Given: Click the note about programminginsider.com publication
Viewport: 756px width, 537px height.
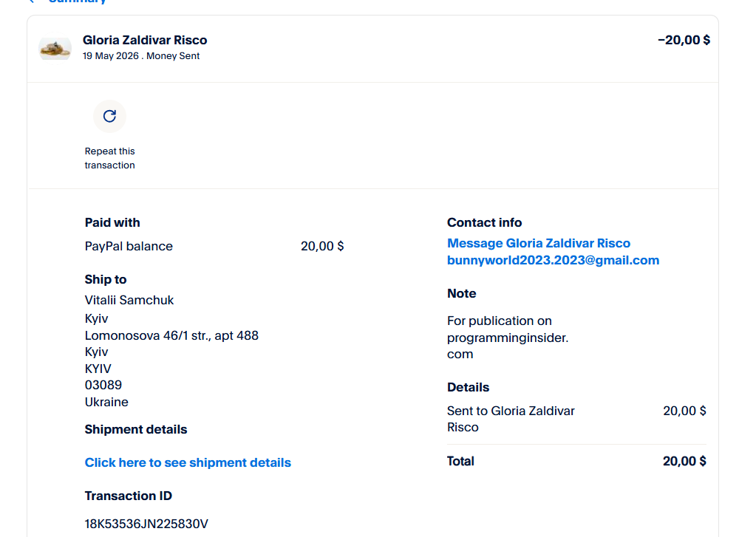Looking at the screenshot, I should (508, 338).
